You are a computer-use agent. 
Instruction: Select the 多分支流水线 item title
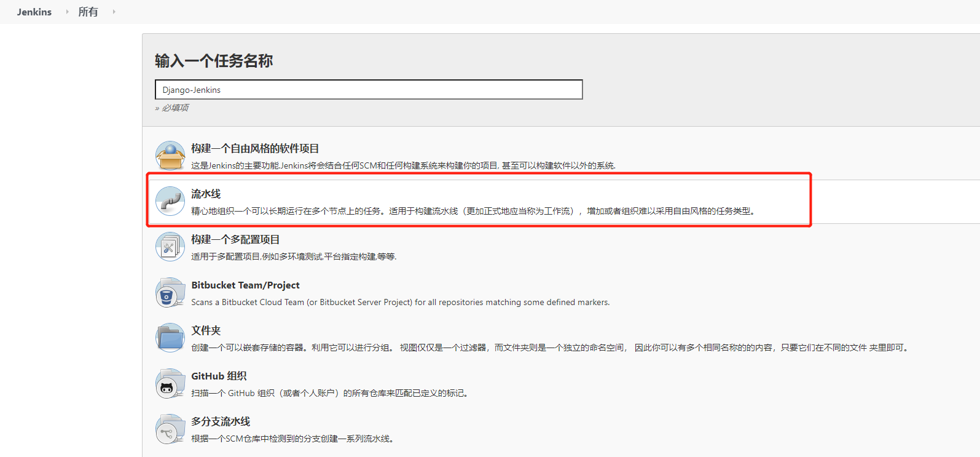point(221,421)
